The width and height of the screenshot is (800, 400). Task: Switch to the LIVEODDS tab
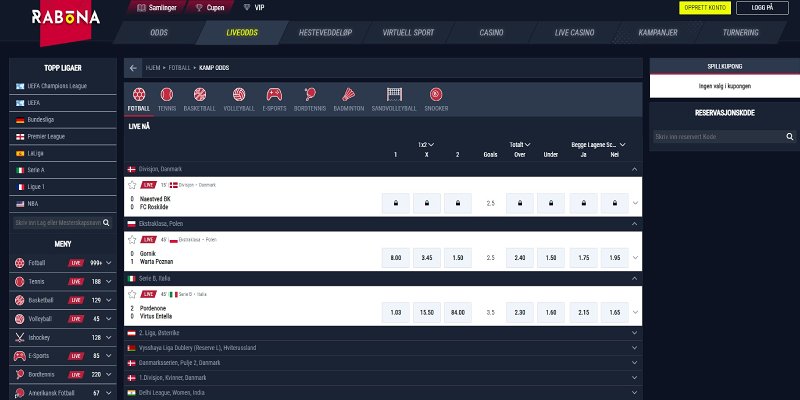coord(242,33)
